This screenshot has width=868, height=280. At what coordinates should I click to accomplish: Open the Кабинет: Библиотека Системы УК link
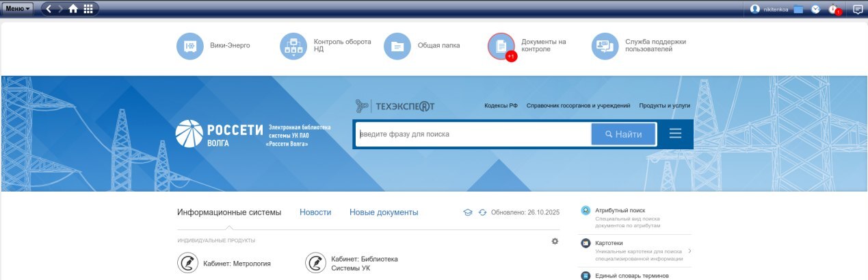(x=365, y=264)
